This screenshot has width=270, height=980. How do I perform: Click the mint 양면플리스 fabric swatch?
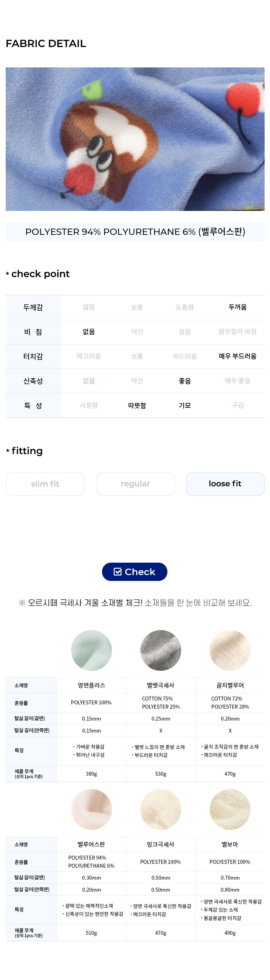click(x=91, y=650)
